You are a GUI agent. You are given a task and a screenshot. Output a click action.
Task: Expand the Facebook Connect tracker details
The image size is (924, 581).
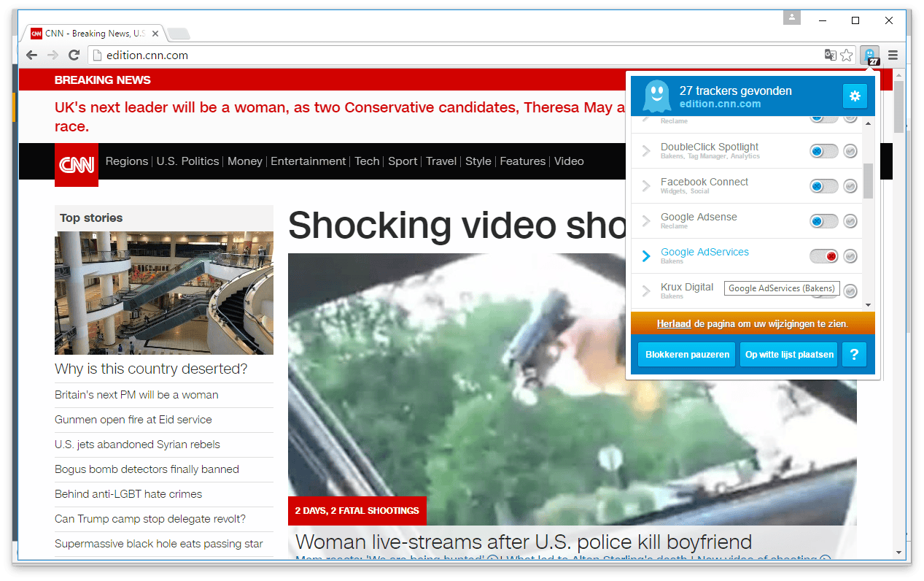(646, 186)
